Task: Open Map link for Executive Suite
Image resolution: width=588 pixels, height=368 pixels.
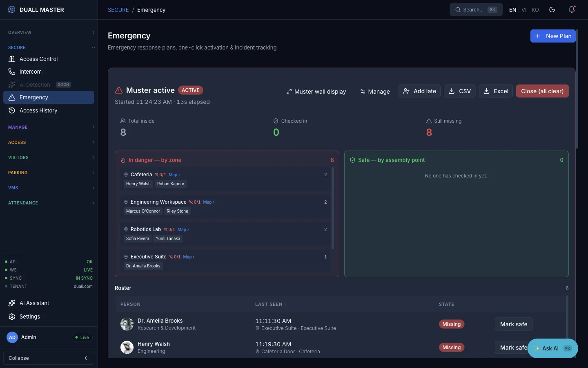Action: [x=189, y=257]
